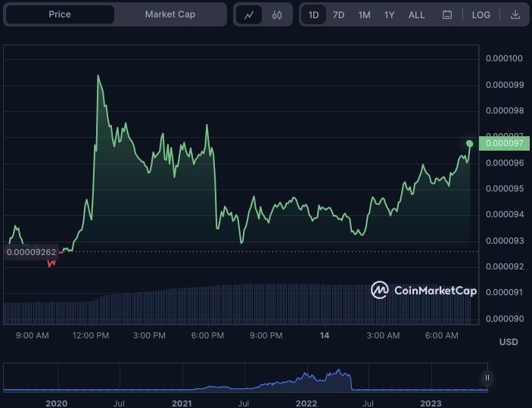532x408 pixels.
Task: Click the 0.00009262 opening price label
Action: (x=31, y=252)
